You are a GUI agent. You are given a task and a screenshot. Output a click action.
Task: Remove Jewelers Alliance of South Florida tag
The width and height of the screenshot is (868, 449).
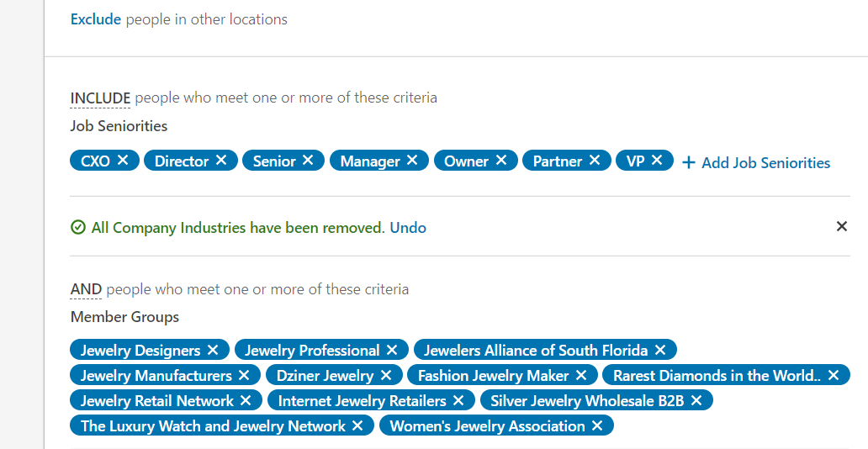point(660,350)
